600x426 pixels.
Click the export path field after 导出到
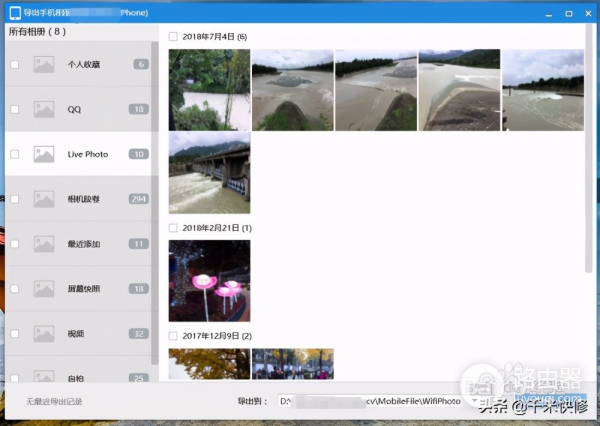[370, 401]
